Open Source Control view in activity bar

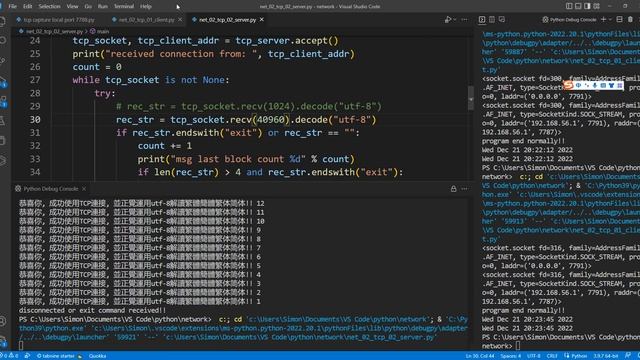click(x=3, y=61)
